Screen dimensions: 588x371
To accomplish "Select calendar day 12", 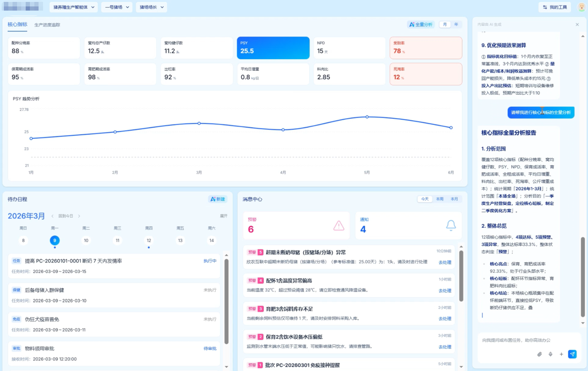I will (x=149, y=240).
